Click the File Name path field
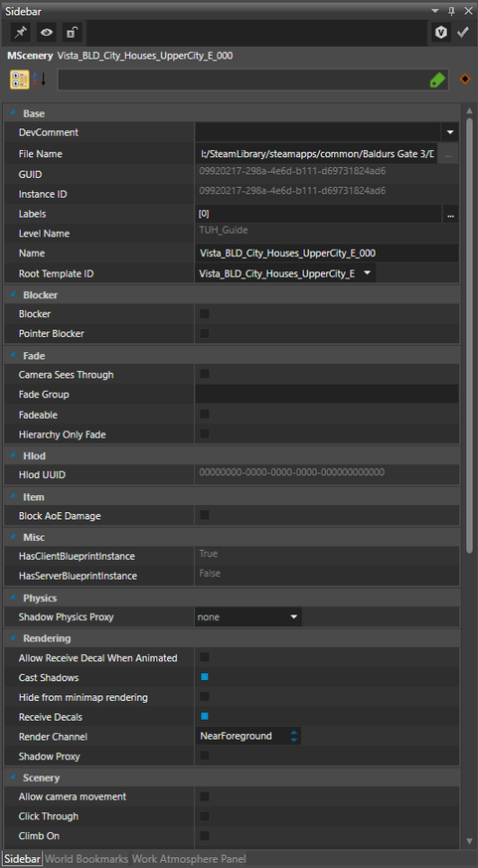Image resolution: width=478 pixels, height=868 pixels. click(x=316, y=154)
